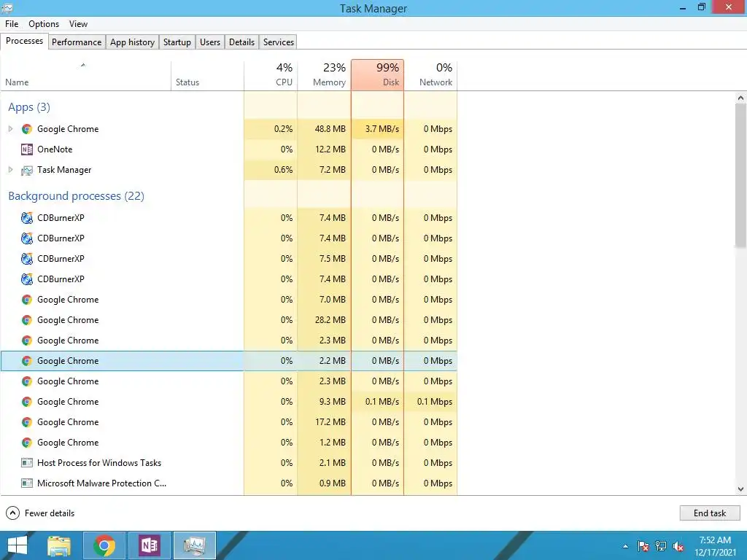Viewport: 747px width, 560px height.
Task: Click the Chrome icon in the 28.2 MB row
Action: tap(27, 320)
